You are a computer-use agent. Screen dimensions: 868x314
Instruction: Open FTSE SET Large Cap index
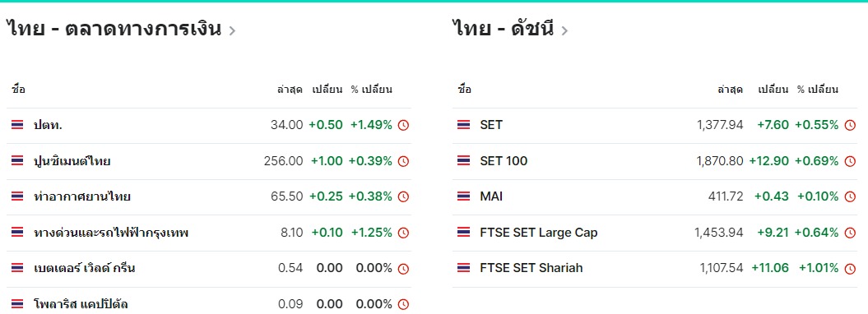539,233
